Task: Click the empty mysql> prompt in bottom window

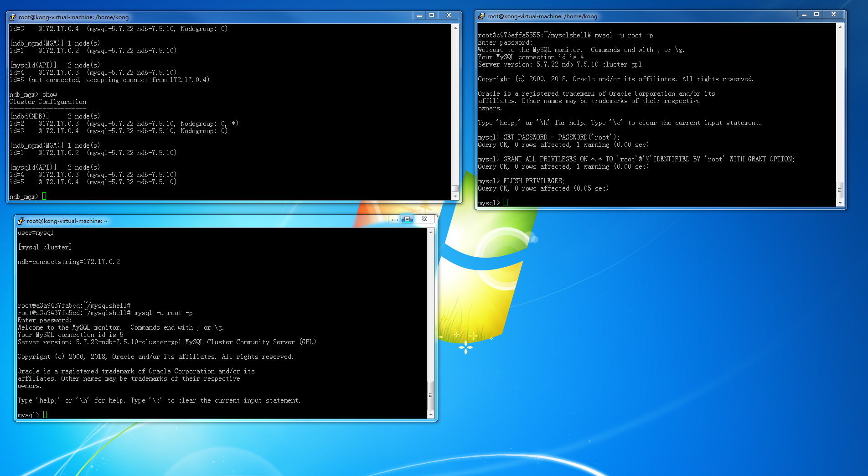Action: click(x=32, y=415)
